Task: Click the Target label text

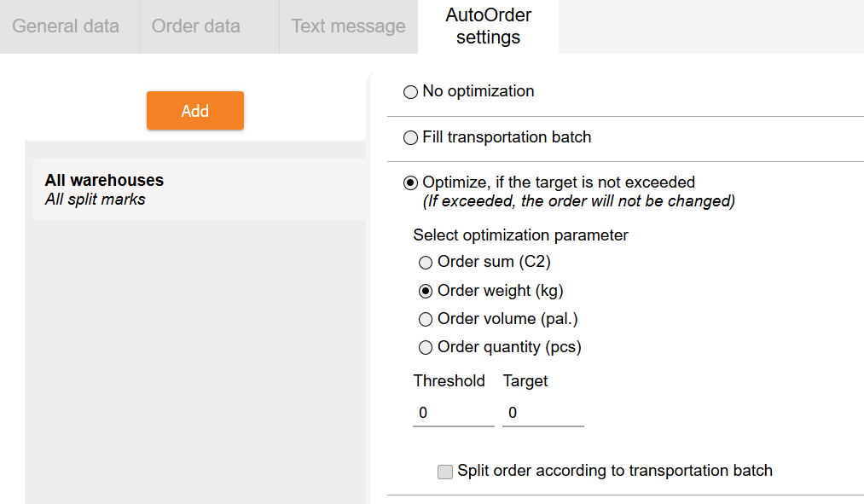Action: (x=525, y=381)
